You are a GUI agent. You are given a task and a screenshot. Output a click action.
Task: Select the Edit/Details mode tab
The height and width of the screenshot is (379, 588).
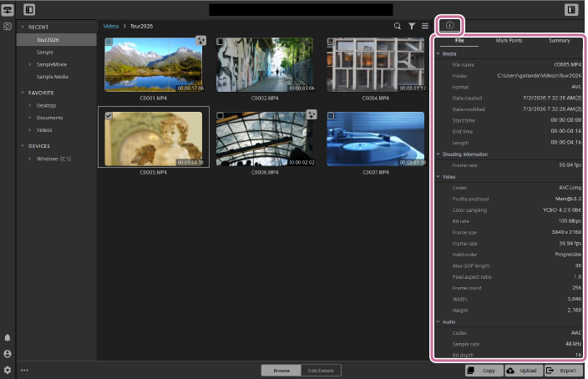tap(321, 371)
